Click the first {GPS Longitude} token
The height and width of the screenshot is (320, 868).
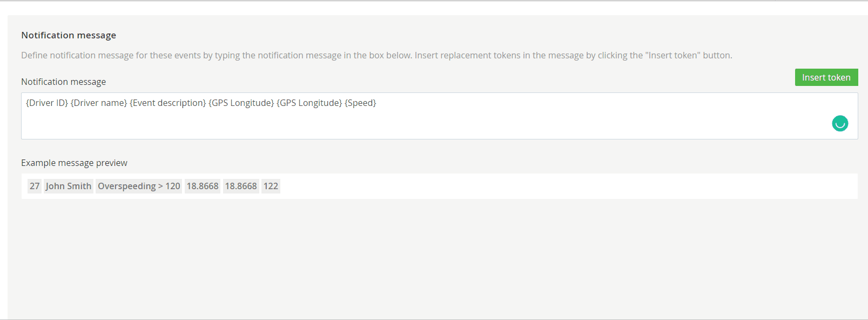coord(241,103)
